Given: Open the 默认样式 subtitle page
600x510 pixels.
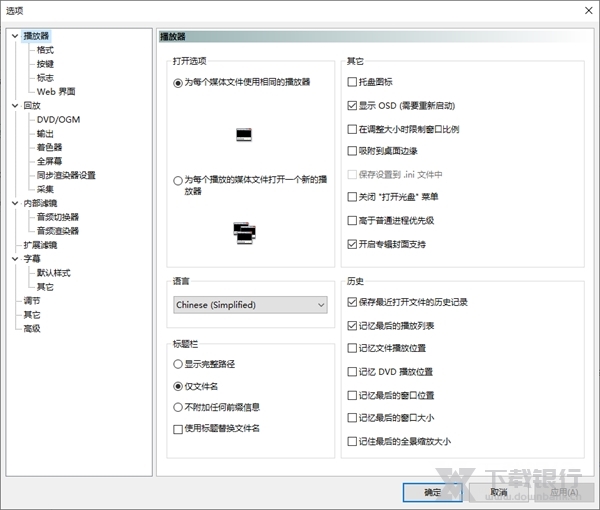Looking at the screenshot, I should (54, 273).
